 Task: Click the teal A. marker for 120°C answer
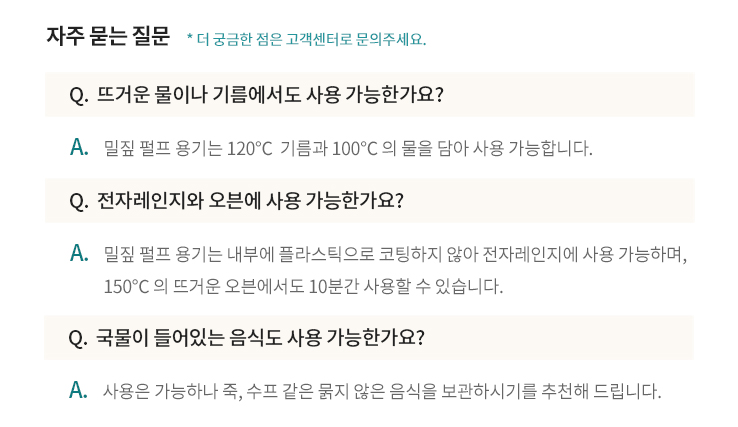[x=80, y=148]
